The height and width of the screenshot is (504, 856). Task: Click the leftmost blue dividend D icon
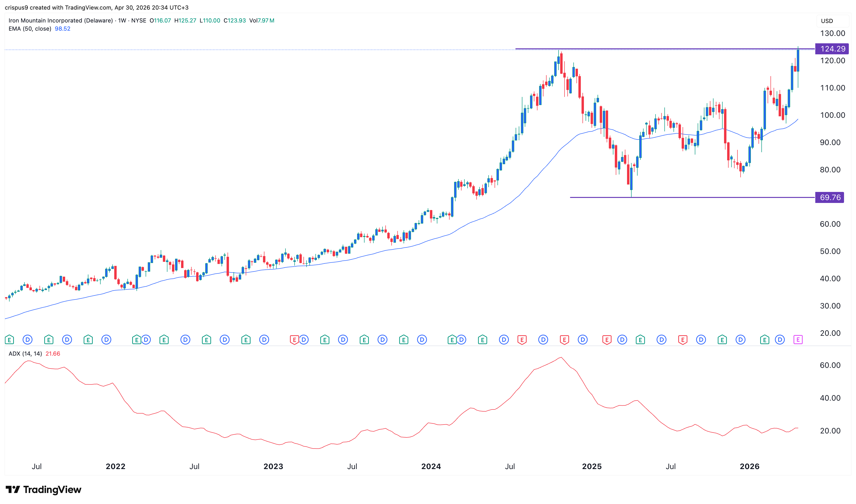coord(28,339)
